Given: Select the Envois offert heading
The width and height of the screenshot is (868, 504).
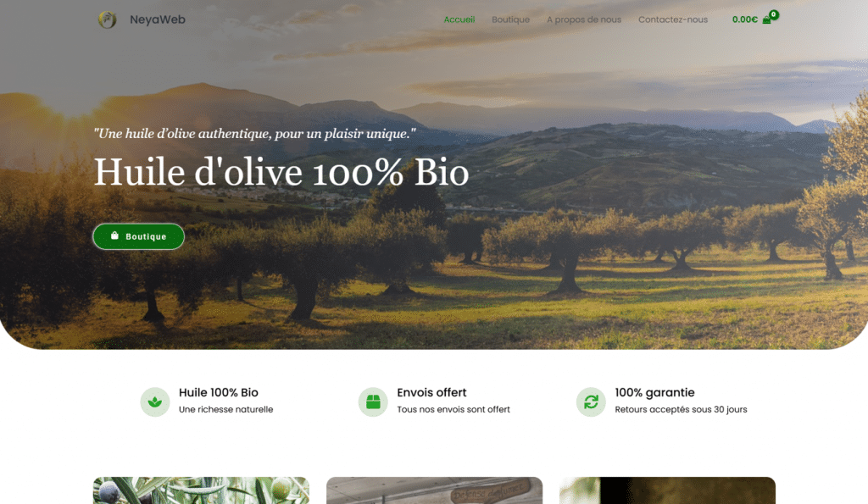Looking at the screenshot, I should tap(431, 392).
